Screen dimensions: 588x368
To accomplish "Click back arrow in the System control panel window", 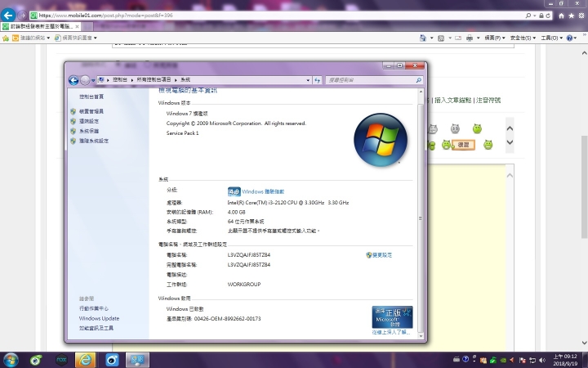I will [x=73, y=80].
